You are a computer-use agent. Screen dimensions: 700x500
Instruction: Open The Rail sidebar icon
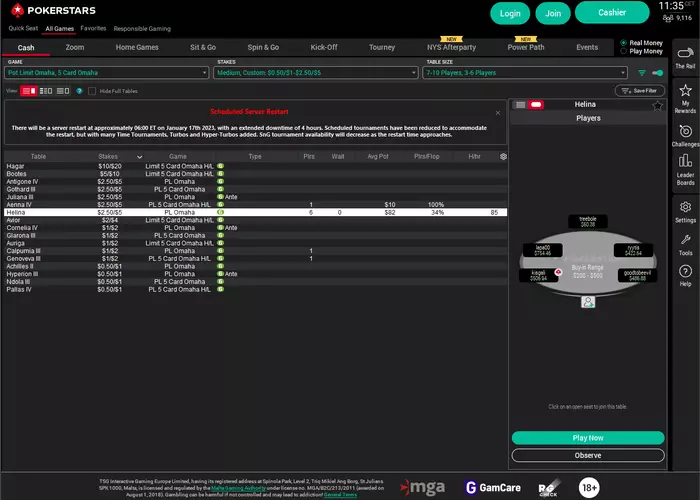point(685,58)
